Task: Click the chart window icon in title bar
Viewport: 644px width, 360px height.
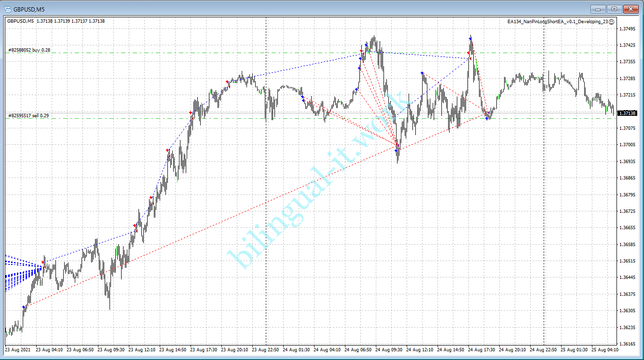Action: [x=8, y=9]
